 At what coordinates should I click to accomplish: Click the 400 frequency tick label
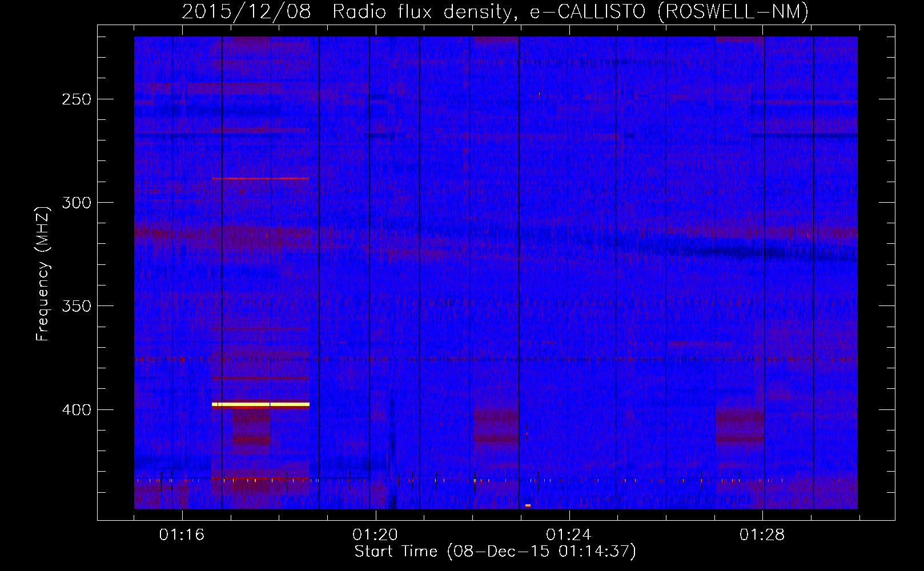coord(77,410)
